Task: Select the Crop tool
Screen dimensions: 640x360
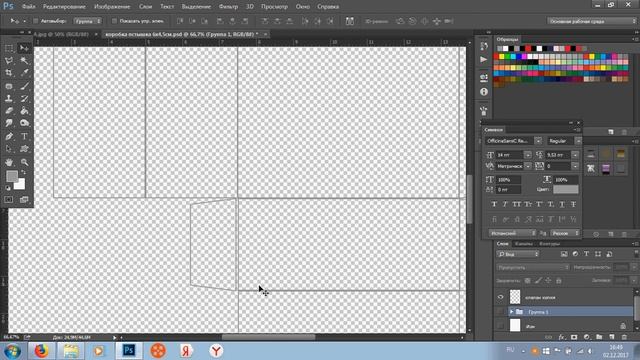Action: pos(9,73)
